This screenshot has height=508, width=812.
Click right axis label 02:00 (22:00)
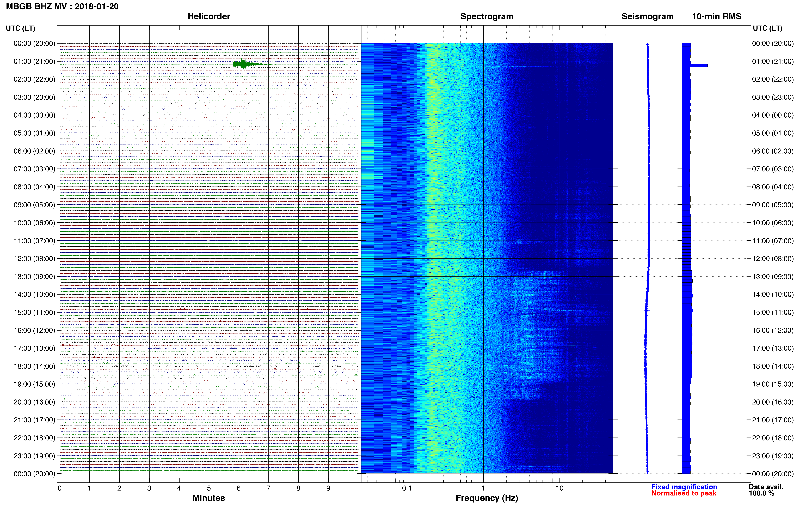(x=773, y=79)
